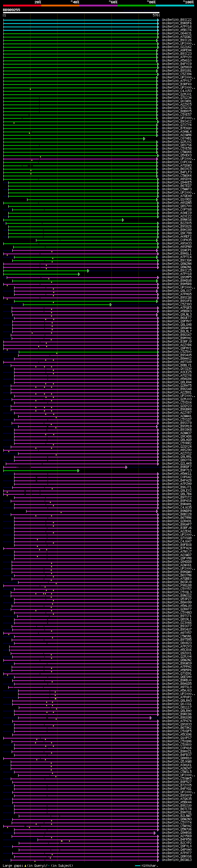Open hit UniRef100_A5BIT6
The height and width of the screenshot is (868, 197).
(176, 30)
